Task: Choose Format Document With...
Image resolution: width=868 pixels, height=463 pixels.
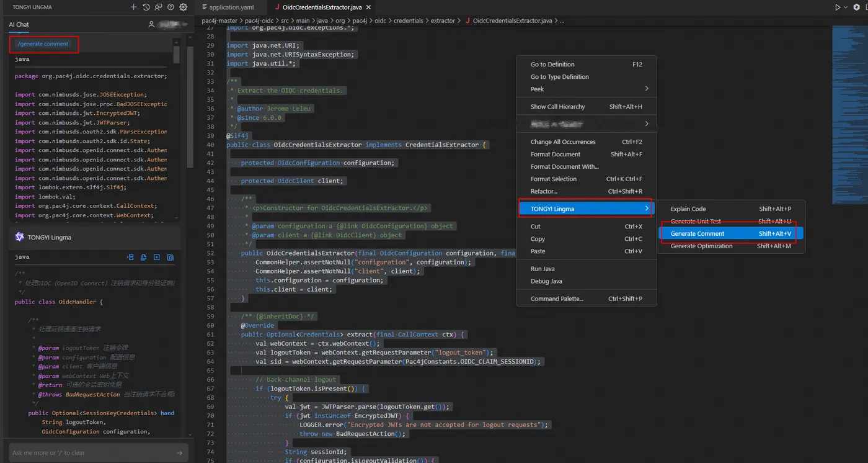Action: click(x=587, y=166)
